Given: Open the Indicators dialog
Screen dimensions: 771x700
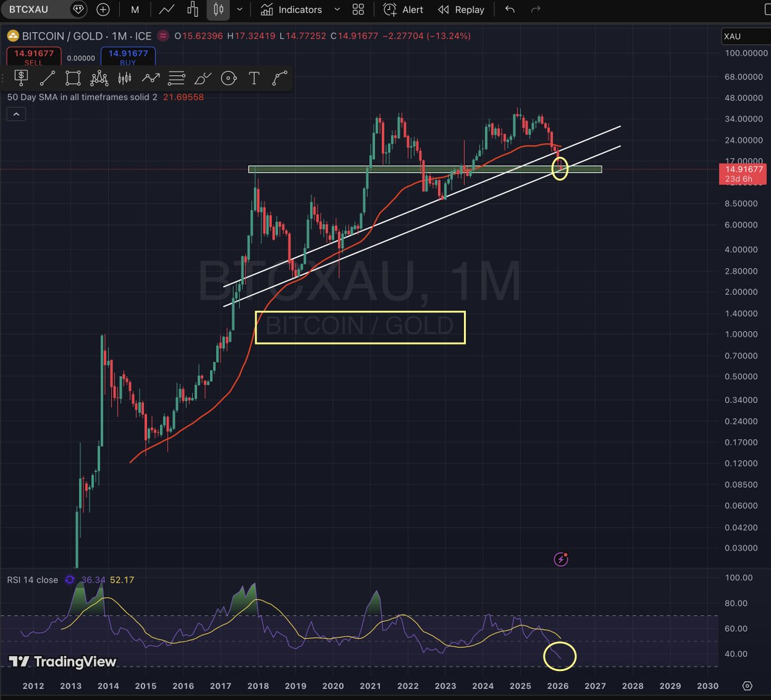Looking at the screenshot, I should (x=292, y=10).
